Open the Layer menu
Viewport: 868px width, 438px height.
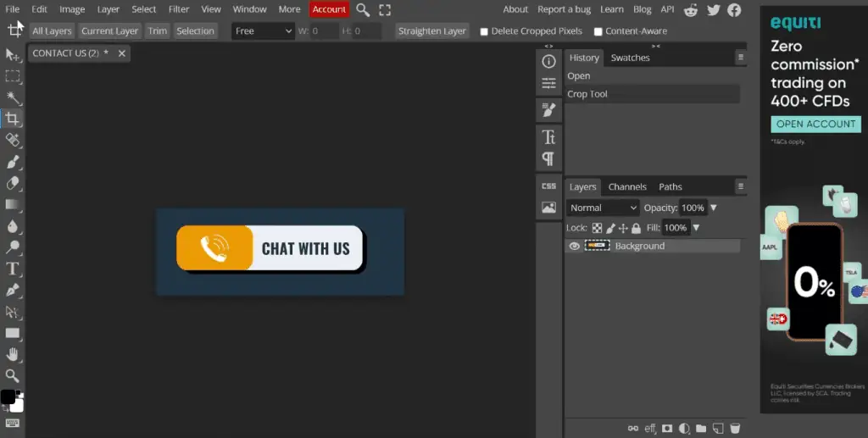coord(108,9)
